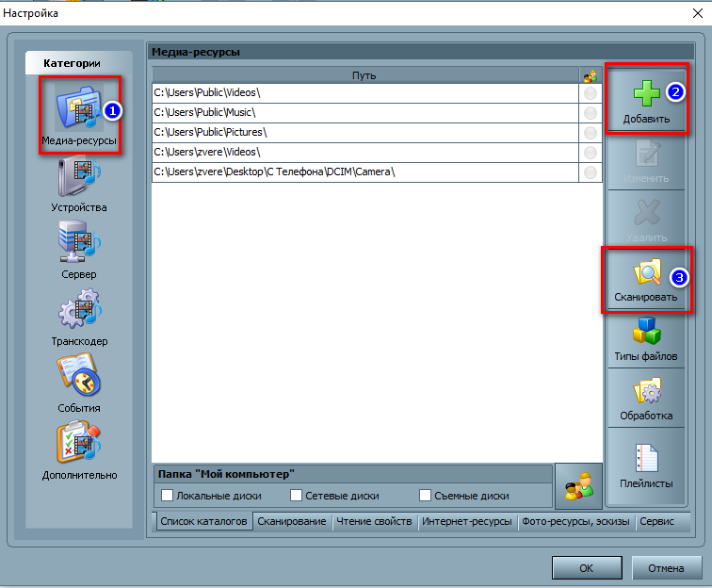
Task: Select the C:\Users\zvere\Videos\ path
Action: [x=365, y=153]
